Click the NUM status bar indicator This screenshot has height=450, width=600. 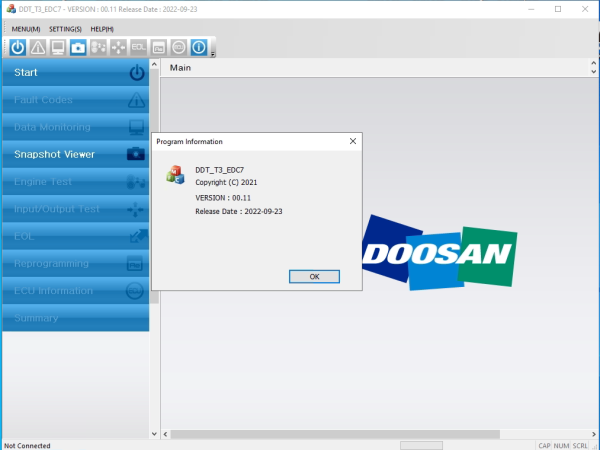(x=561, y=446)
